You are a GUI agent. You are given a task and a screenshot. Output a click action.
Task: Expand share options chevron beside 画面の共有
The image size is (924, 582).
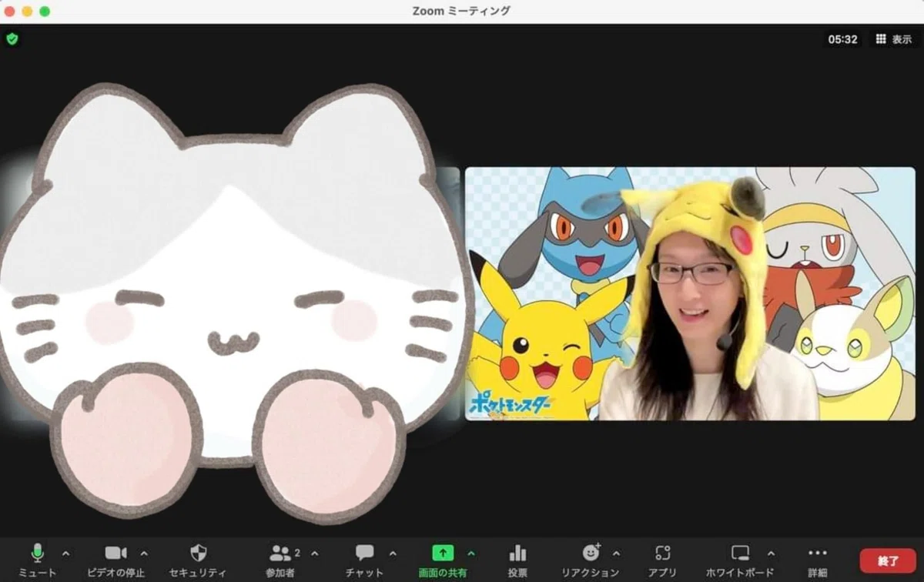(x=471, y=554)
